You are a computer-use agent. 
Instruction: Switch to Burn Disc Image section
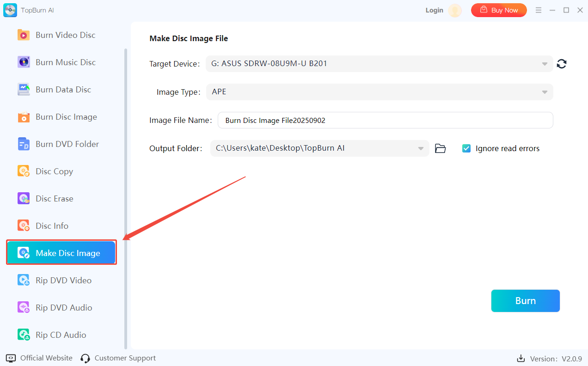pos(66,117)
